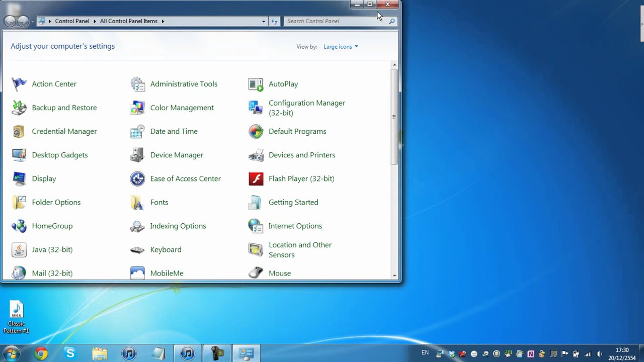
Task: Expand arrow after All Control Panel Items breadcrumb
Action: [163, 21]
